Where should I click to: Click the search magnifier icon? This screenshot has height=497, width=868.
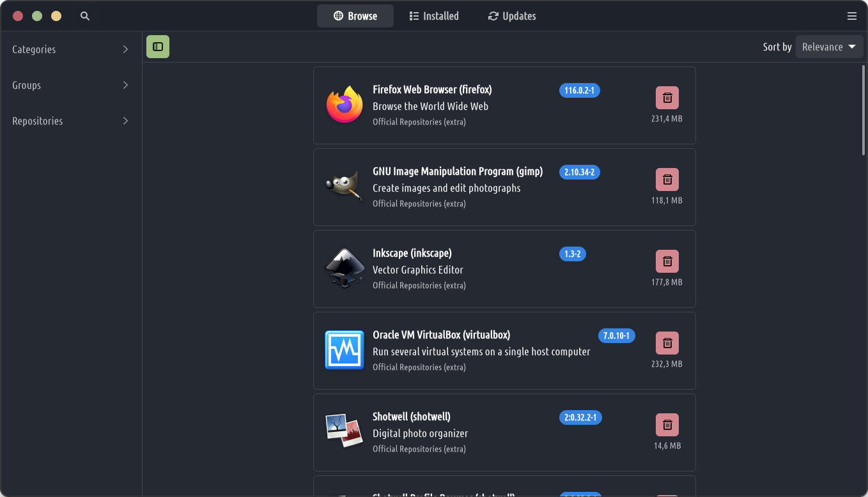[85, 16]
